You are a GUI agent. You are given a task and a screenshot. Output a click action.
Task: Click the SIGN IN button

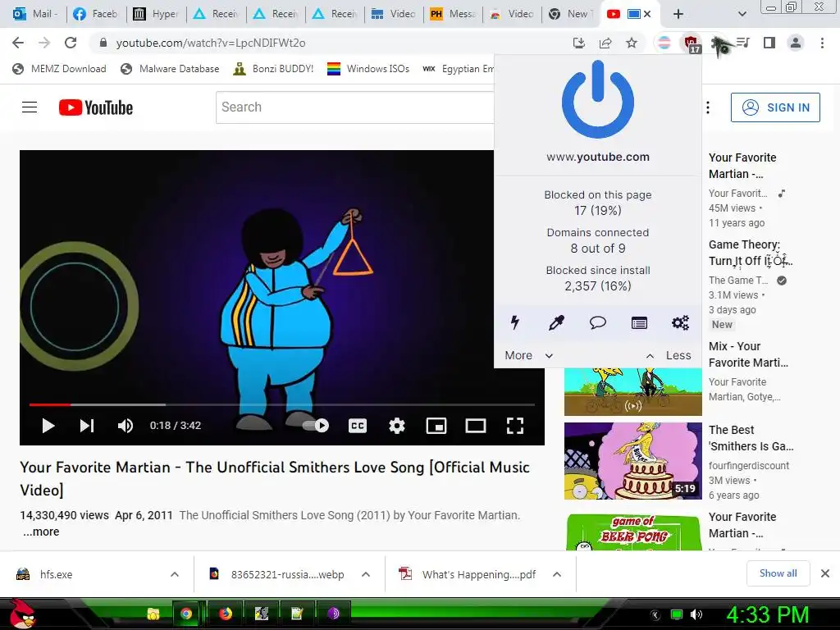click(775, 107)
